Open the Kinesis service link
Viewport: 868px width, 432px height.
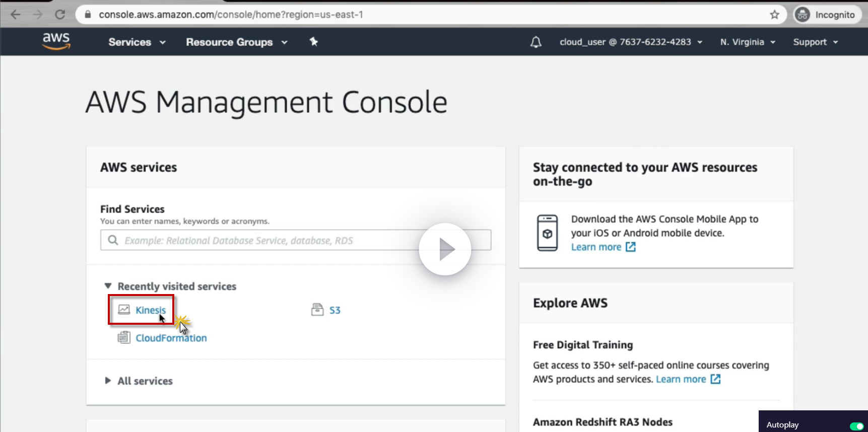pos(150,310)
